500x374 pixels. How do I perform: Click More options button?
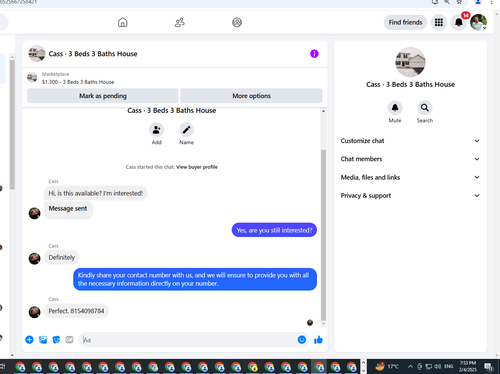coord(251,96)
